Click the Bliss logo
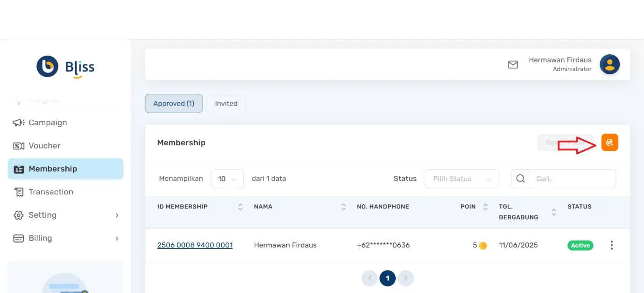The image size is (644, 293). 65,67
